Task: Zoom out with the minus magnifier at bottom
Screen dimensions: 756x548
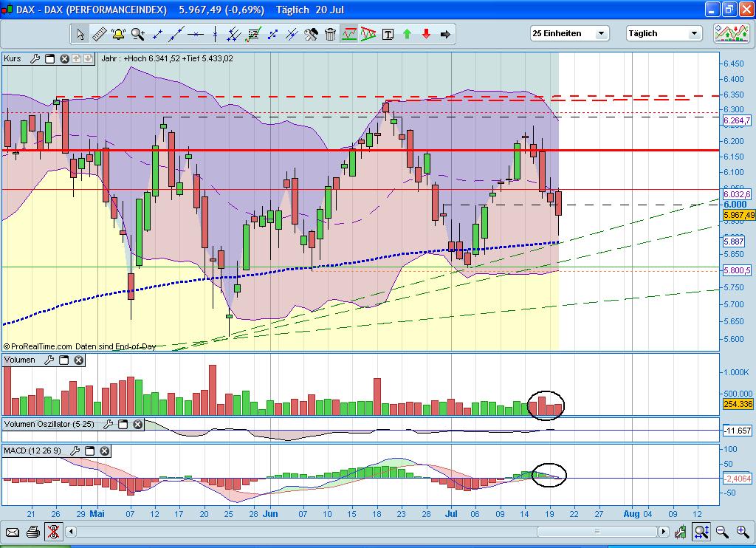Action: tap(722, 532)
